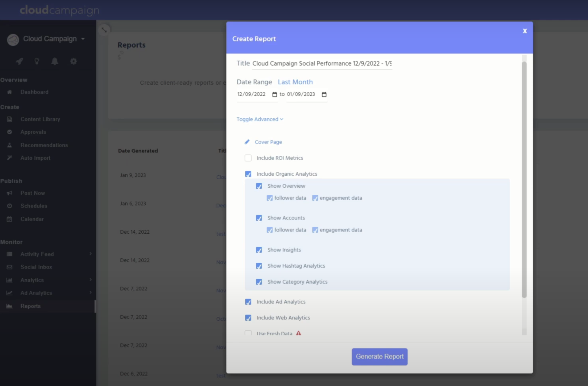Click the Activity Feed list icon
The height and width of the screenshot is (386, 588).
[x=10, y=254]
